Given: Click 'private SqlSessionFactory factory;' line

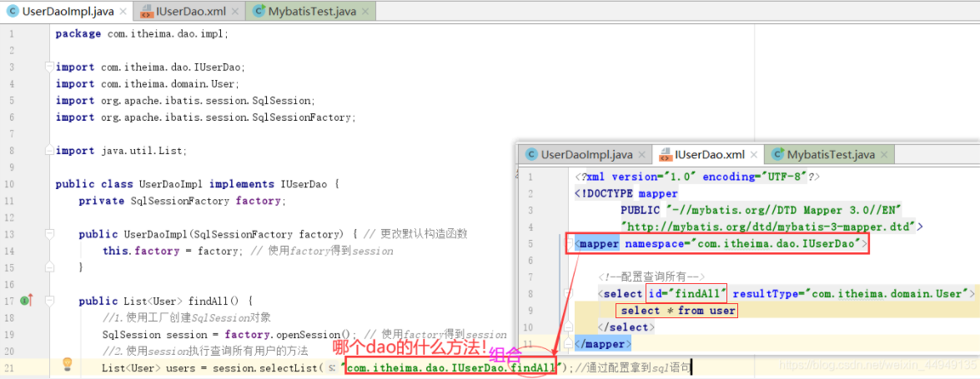Looking at the screenshot, I should click(x=182, y=201).
